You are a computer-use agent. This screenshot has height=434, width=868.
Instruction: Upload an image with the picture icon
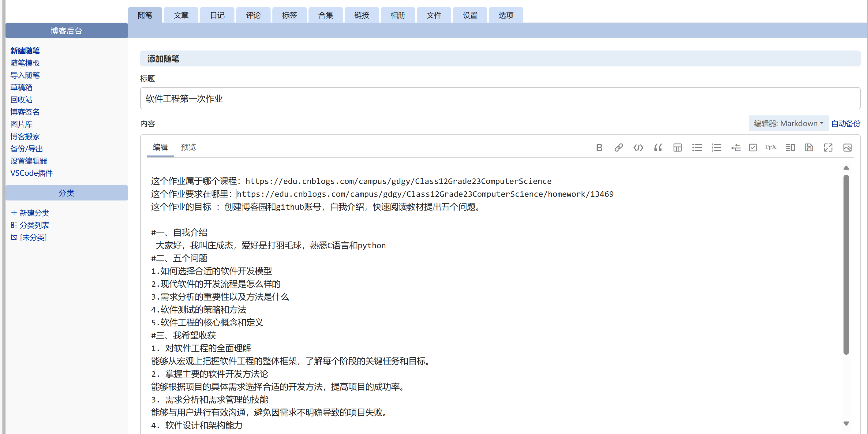tap(847, 148)
